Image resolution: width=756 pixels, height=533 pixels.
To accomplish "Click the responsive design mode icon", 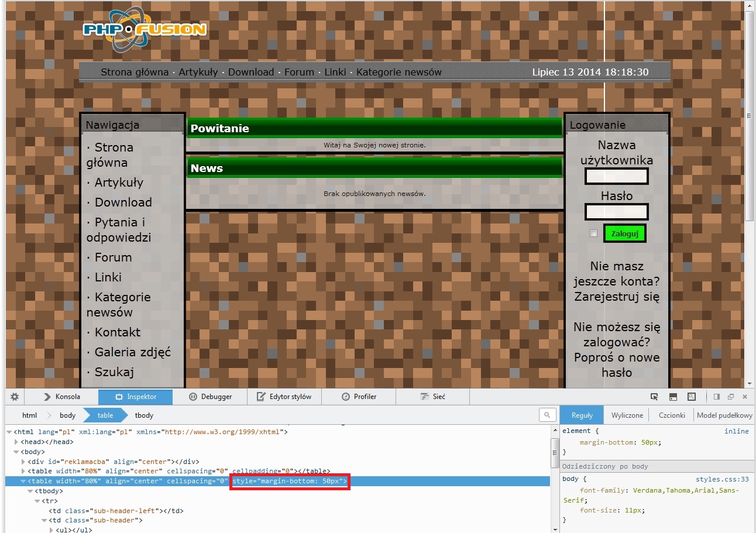I will (691, 397).
